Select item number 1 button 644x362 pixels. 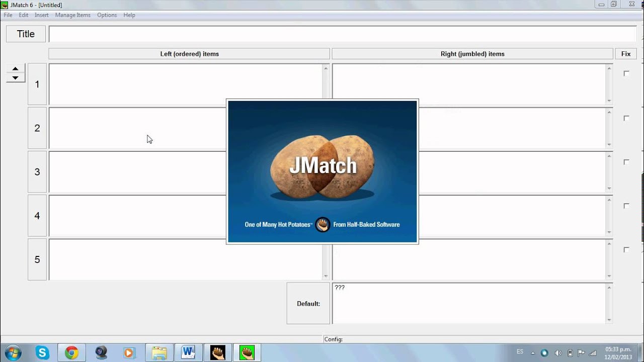[x=37, y=84]
